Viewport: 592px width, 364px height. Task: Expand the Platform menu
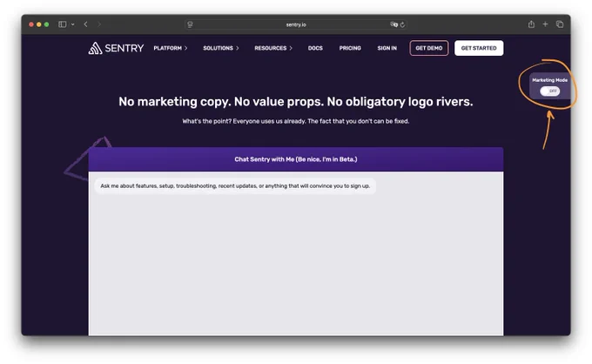click(x=171, y=49)
